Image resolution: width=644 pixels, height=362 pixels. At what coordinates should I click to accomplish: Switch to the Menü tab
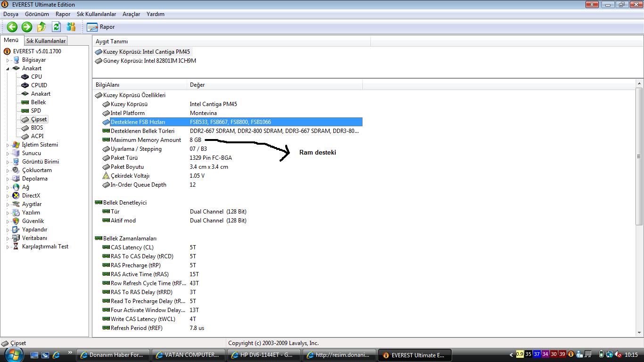click(11, 41)
